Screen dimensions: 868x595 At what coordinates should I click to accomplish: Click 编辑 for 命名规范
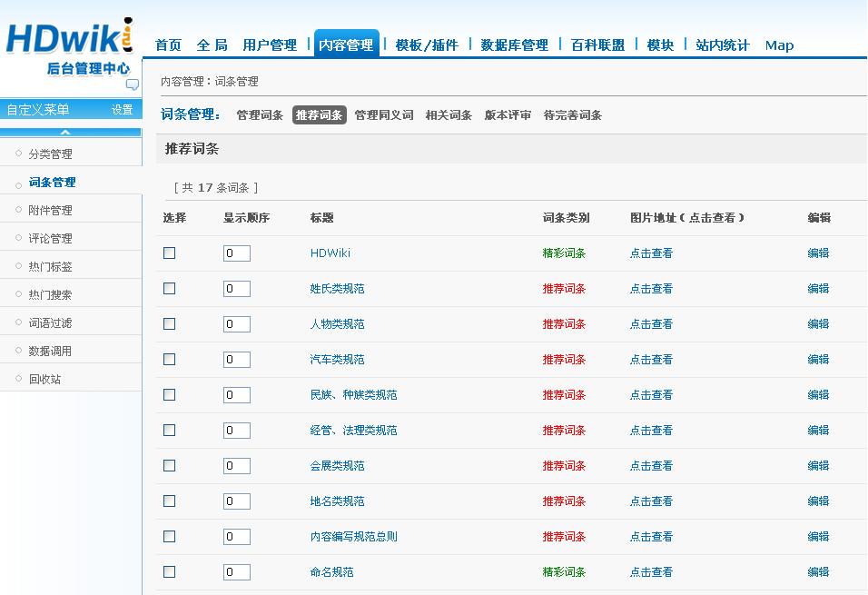pyautogui.click(x=818, y=572)
